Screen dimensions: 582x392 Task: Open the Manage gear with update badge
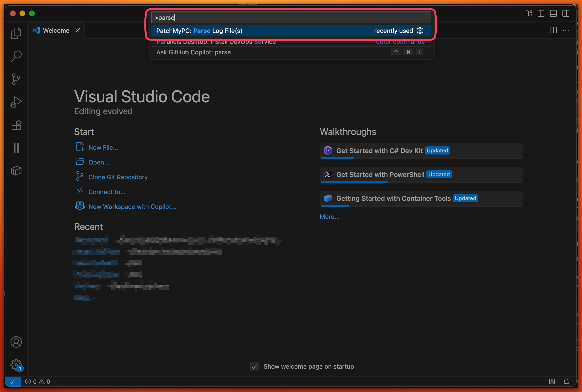point(16,365)
